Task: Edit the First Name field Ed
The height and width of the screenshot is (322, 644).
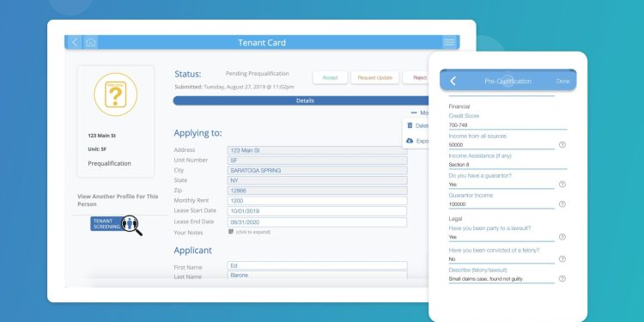Action: point(317,265)
